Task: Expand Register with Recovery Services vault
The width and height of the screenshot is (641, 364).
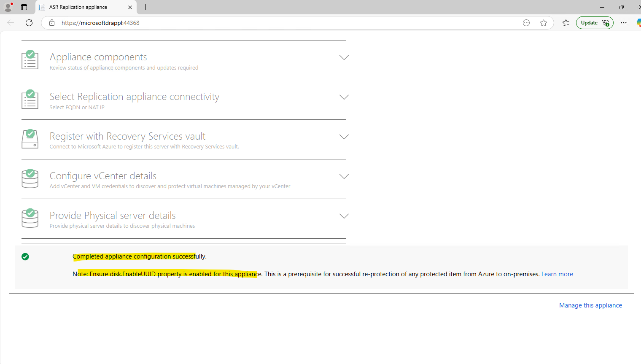Action: tap(344, 137)
